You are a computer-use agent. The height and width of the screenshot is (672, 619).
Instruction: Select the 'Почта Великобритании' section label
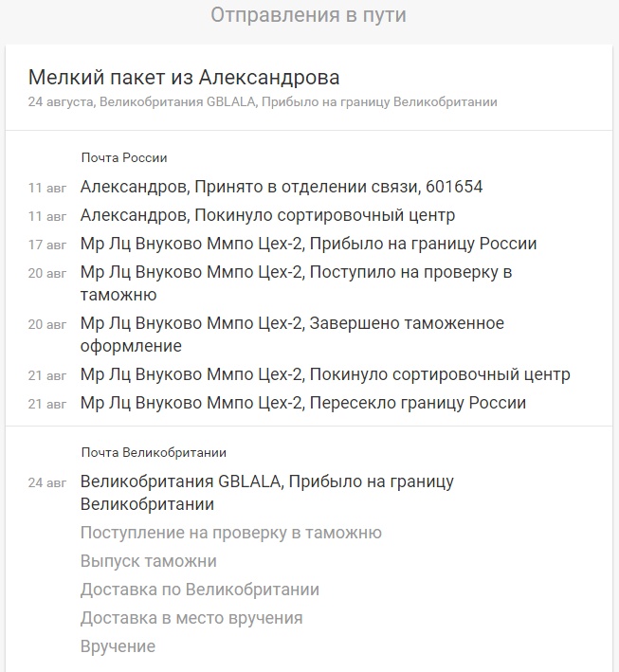[x=154, y=452]
